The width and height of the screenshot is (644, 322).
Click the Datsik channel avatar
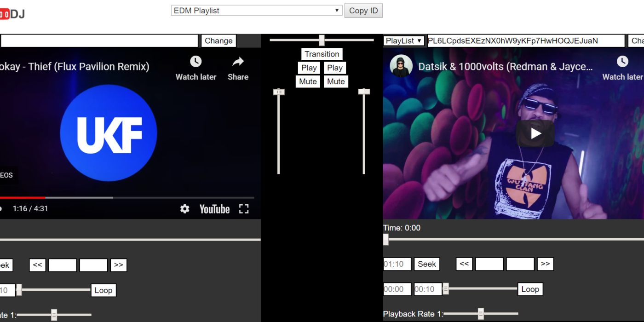(401, 66)
